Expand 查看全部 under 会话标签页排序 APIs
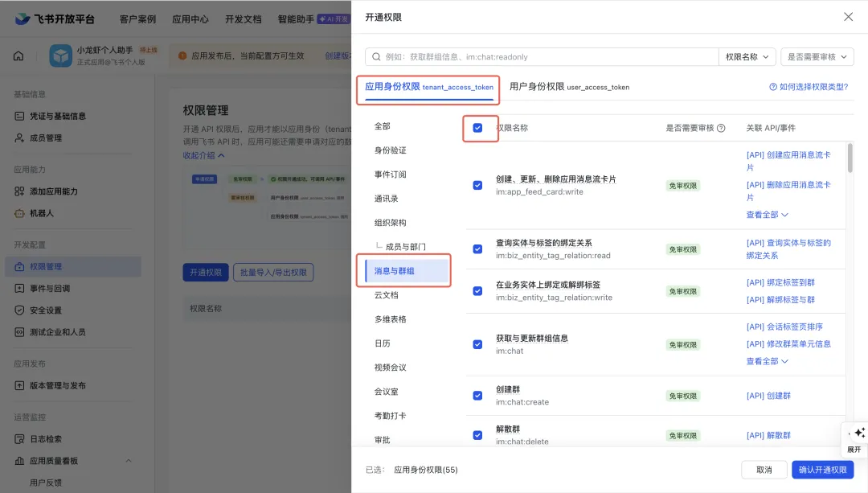This screenshot has width=868, height=493. (768, 361)
